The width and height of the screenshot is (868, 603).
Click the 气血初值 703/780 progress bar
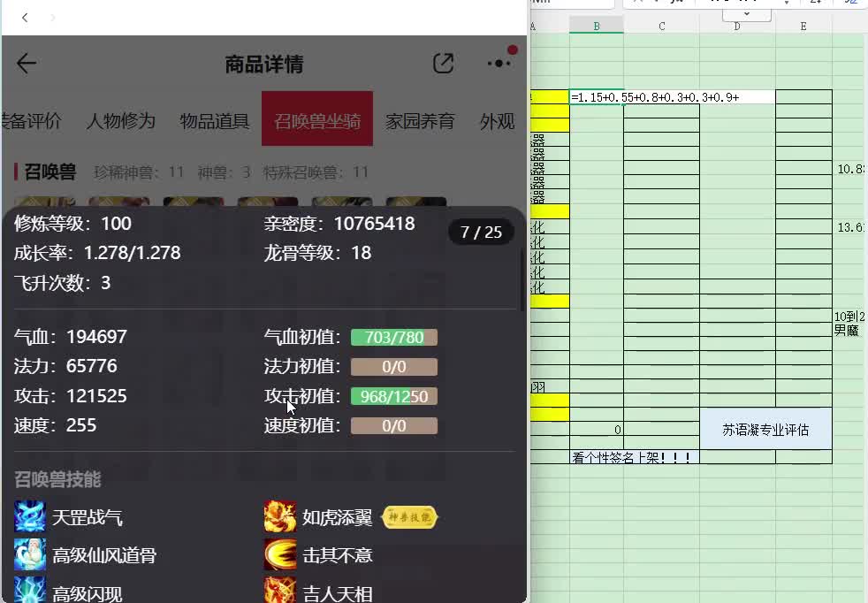[394, 337]
